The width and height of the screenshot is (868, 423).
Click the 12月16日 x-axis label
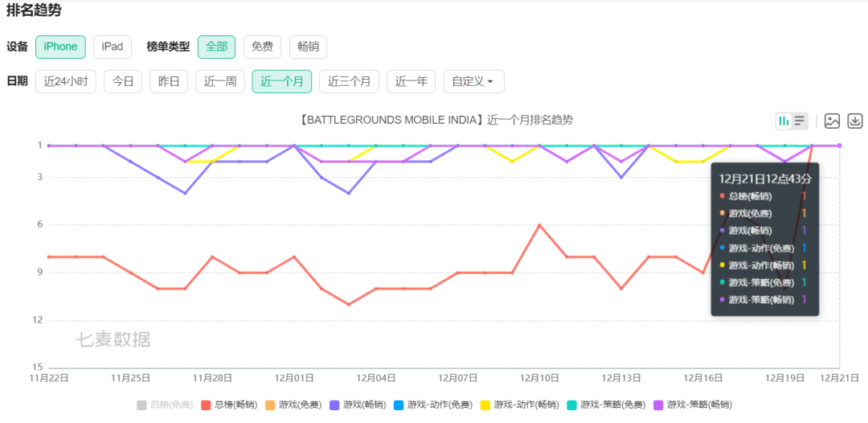tap(702, 378)
